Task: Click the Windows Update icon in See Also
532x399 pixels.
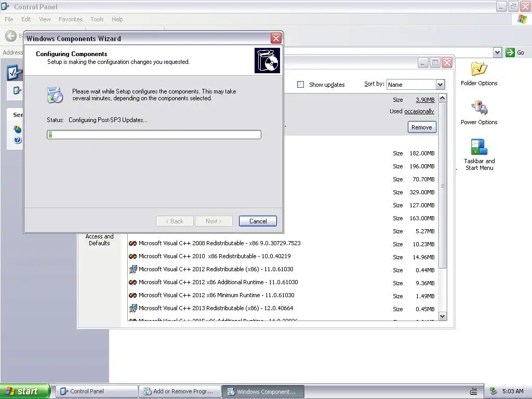Action: (17, 129)
